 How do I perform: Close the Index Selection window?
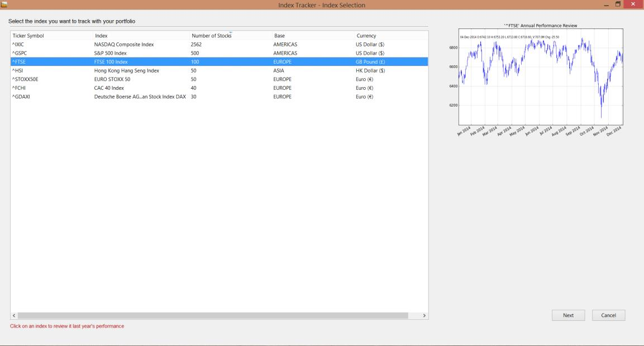633,4
